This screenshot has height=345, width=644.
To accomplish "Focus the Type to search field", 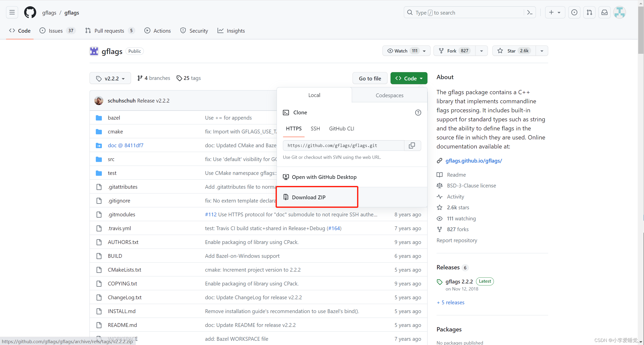I will pos(465,13).
